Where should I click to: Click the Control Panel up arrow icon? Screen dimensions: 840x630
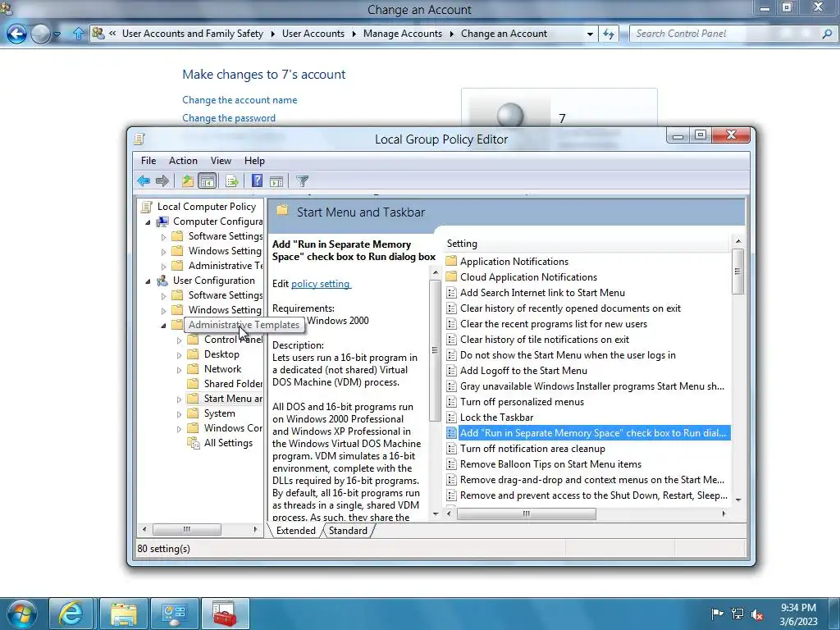tap(78, 34)
